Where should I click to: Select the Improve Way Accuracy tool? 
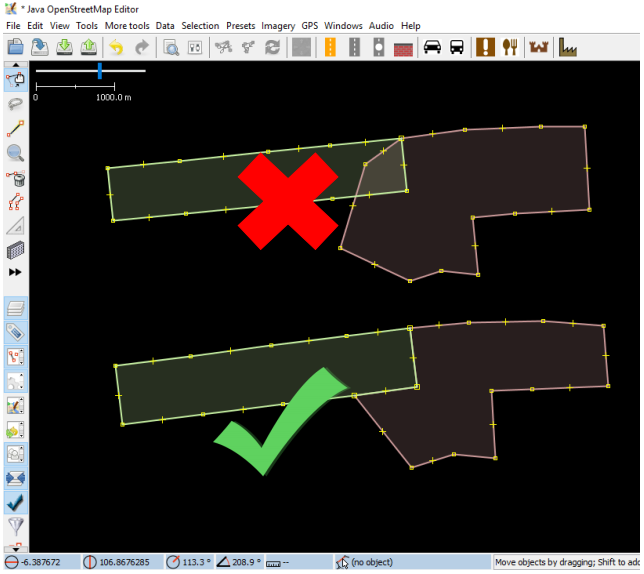click(x=16, y=202)
